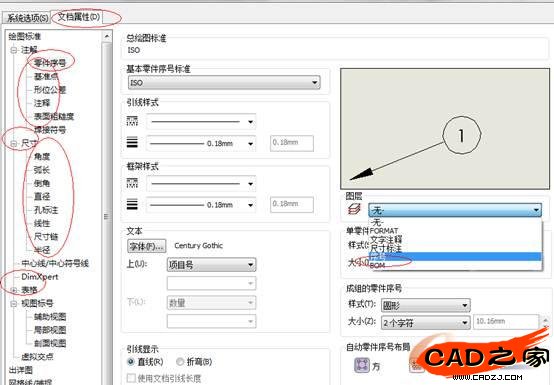Click the frame line style icon
This screenshot has width=554, height=385.
pos(132,183)
